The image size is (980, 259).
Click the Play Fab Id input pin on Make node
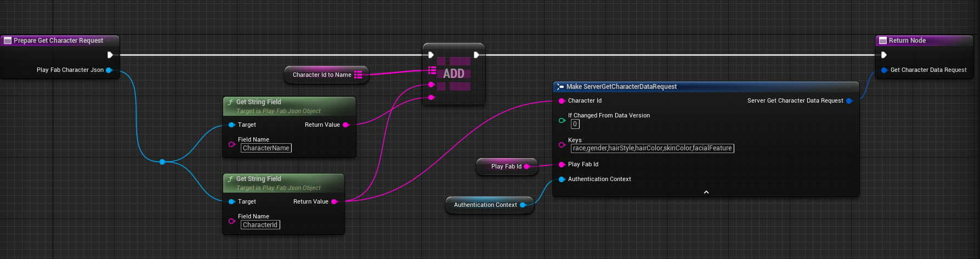point(562,165)
